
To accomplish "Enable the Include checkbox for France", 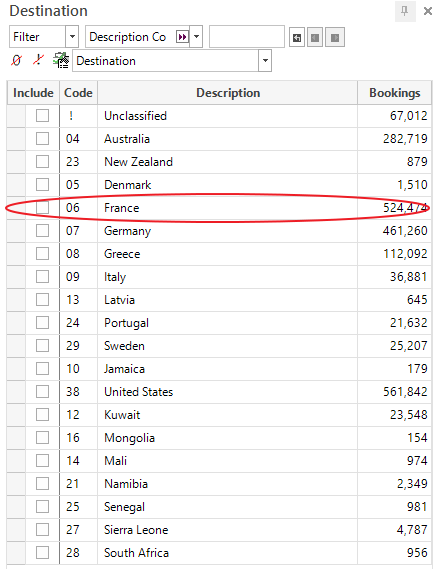I will click(x=42, y=208).
